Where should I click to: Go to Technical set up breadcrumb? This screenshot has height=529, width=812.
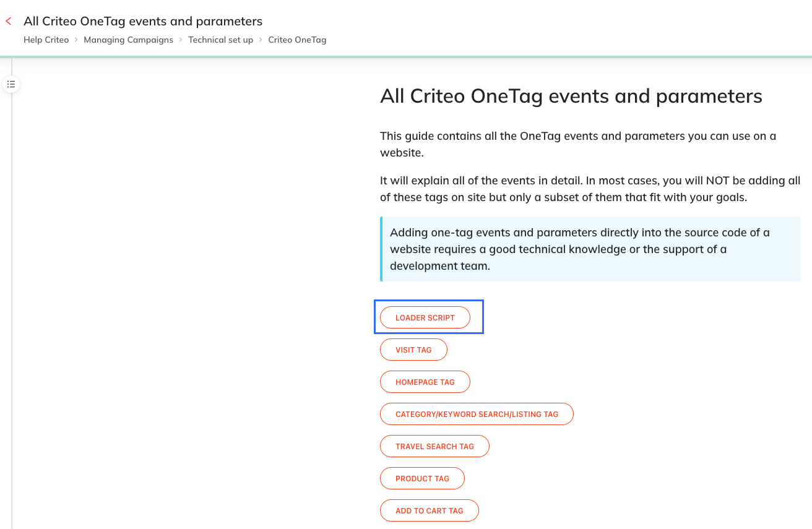point(220,40)
